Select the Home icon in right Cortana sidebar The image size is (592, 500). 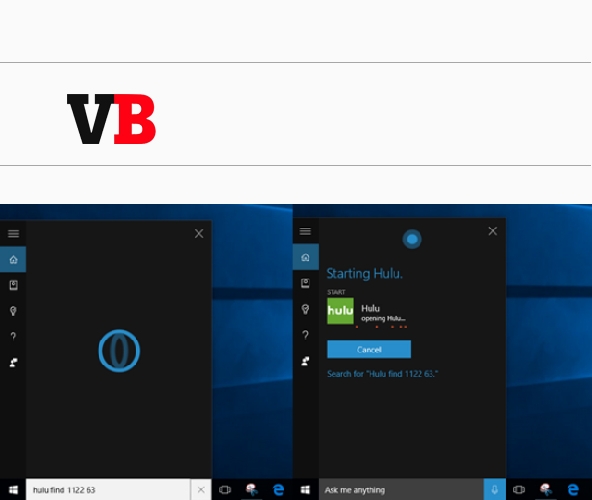coord(305,257)
